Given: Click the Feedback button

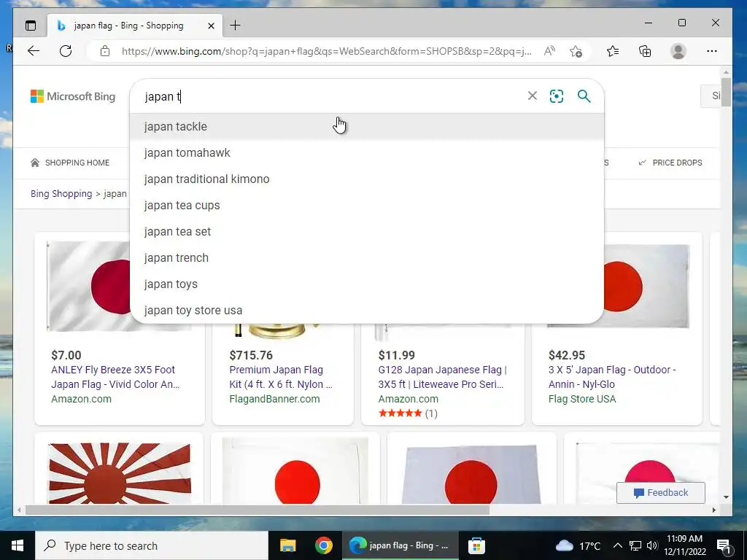Looking at the screenshot, I should click(x=661, y=493).
